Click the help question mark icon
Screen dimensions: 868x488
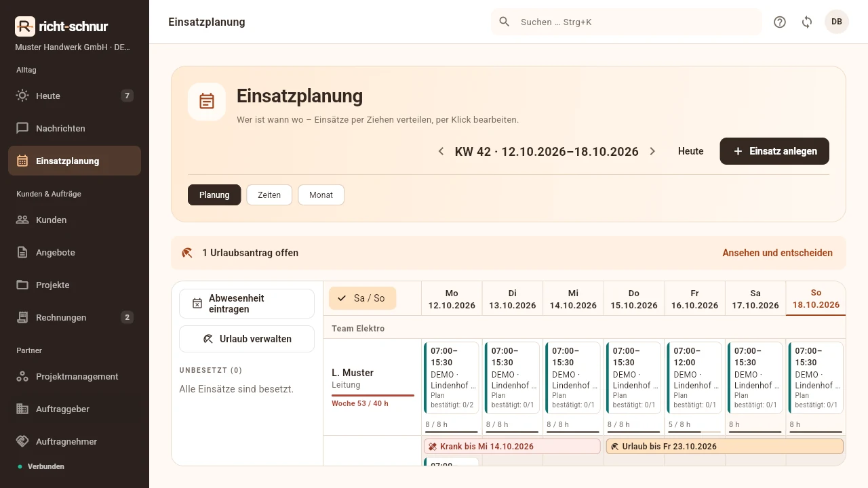coord(780,22)
